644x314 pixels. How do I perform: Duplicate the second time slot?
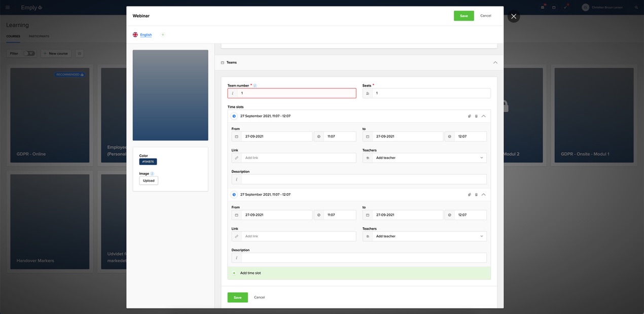click(x=470, y=195)
